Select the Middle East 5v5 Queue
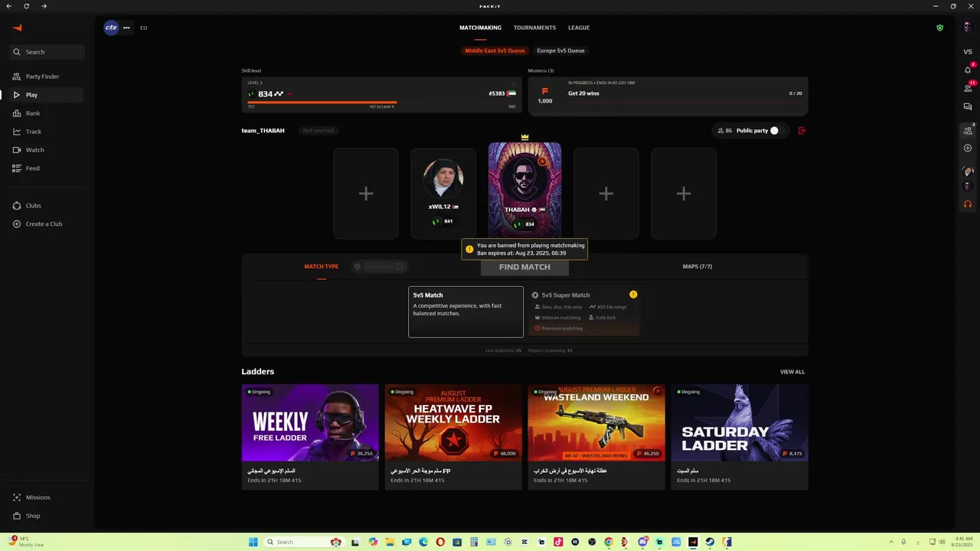 (495, 51)
